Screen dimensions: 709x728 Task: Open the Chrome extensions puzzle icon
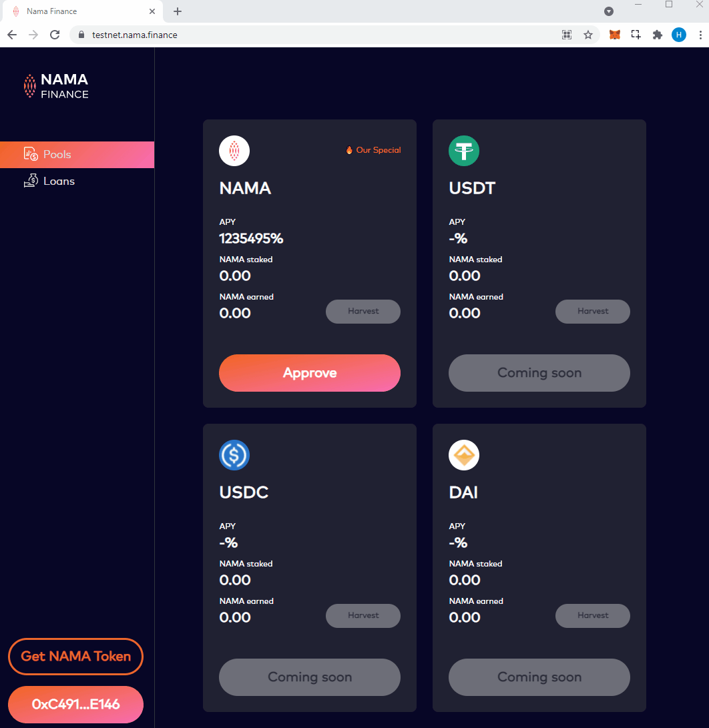pyautogui.click(x=657, y=35)
